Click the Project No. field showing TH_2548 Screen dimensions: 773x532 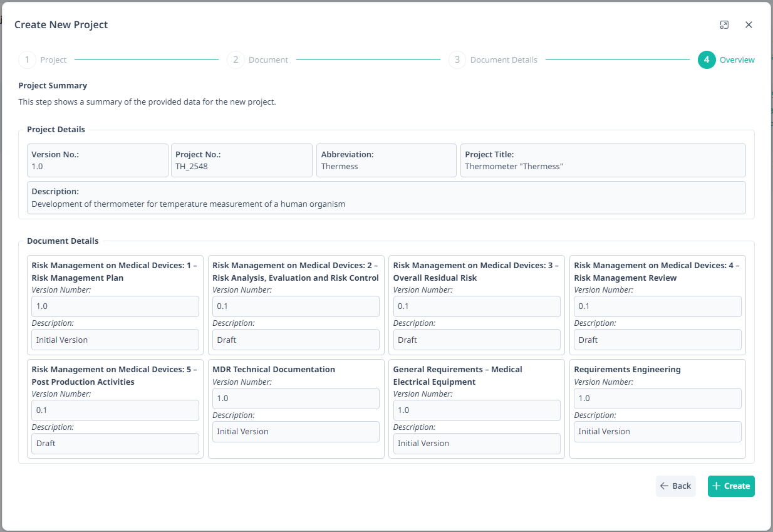pos(241,160)
